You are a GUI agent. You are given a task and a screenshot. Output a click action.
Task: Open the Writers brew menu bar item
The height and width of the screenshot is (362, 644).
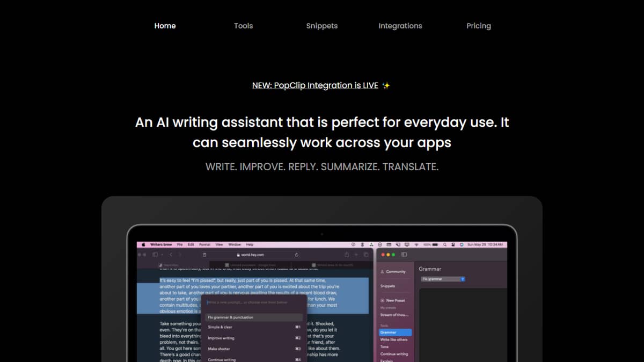[161, 244]
